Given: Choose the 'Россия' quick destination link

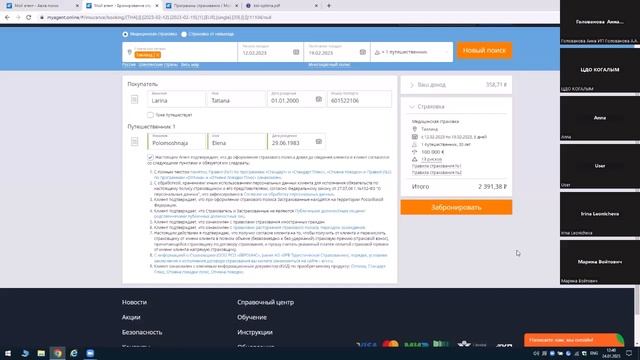Looking at the screenshot, I should (129, 65).
